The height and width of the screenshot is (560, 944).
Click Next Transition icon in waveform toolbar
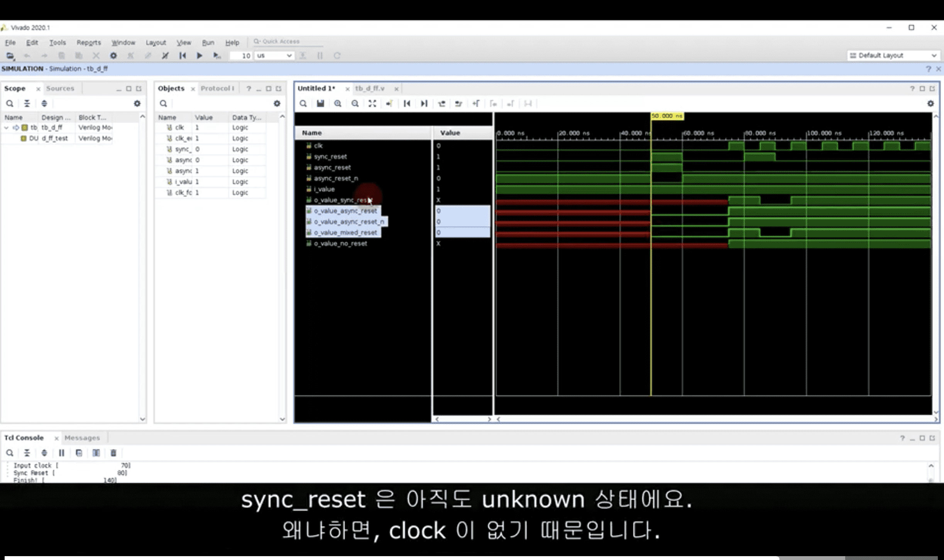tap(458, 103)
